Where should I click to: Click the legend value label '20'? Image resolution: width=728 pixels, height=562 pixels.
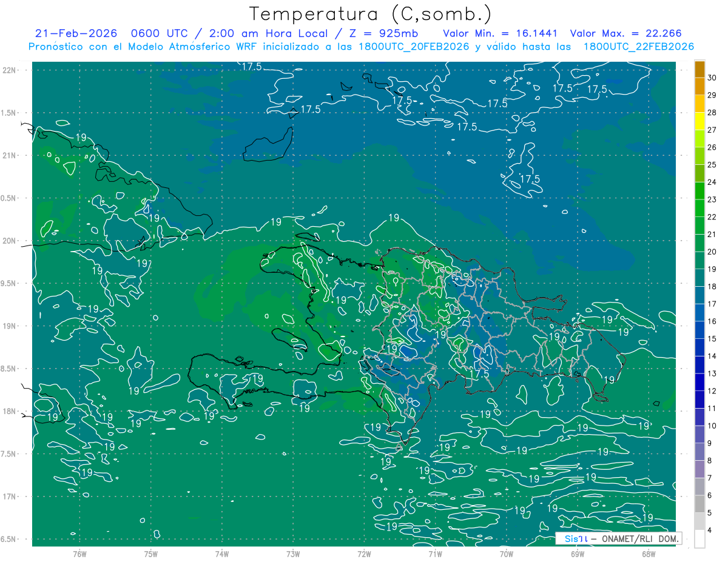pos(712,252)
